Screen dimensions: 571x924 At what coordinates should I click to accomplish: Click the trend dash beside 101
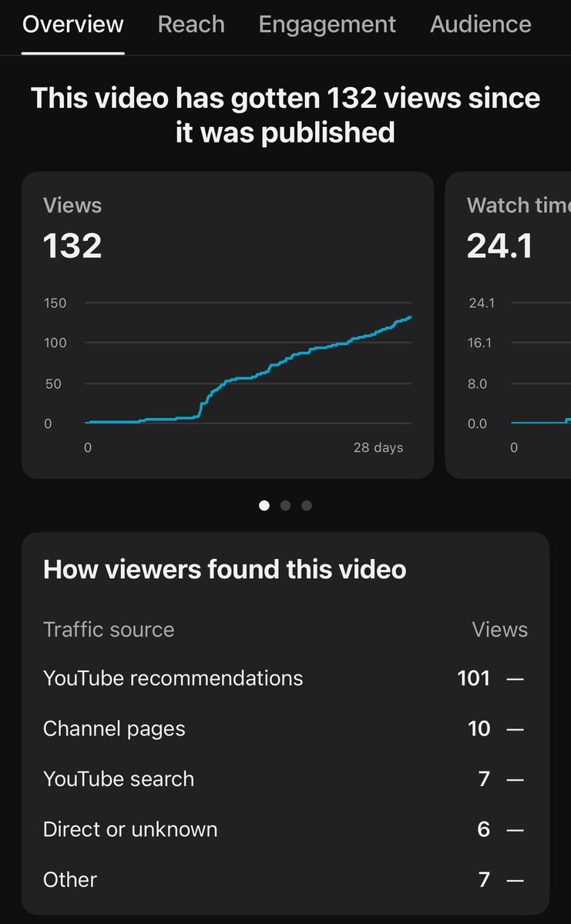click(515, 679)
